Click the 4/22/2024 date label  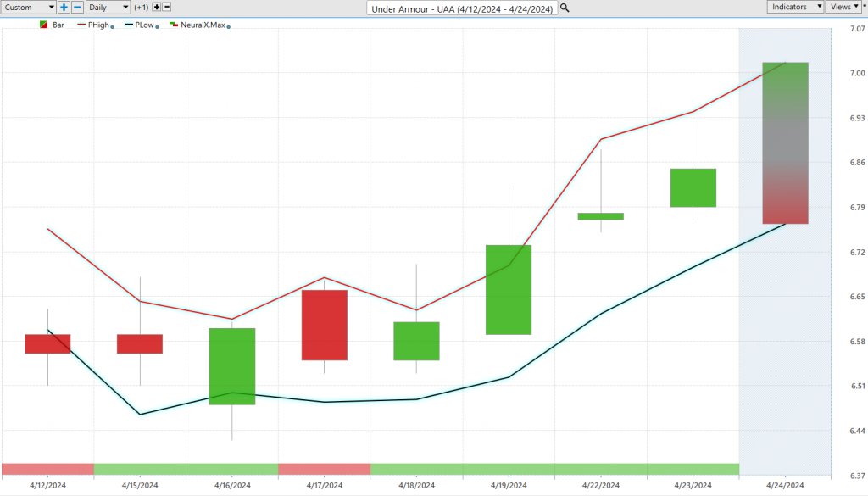(x=601, y=486)
